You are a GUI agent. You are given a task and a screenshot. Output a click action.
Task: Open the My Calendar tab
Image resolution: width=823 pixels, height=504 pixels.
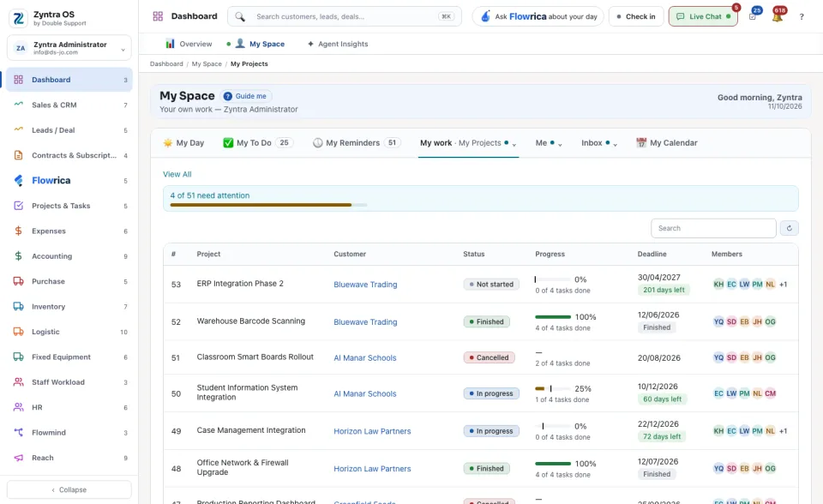[x=667, y=143]
